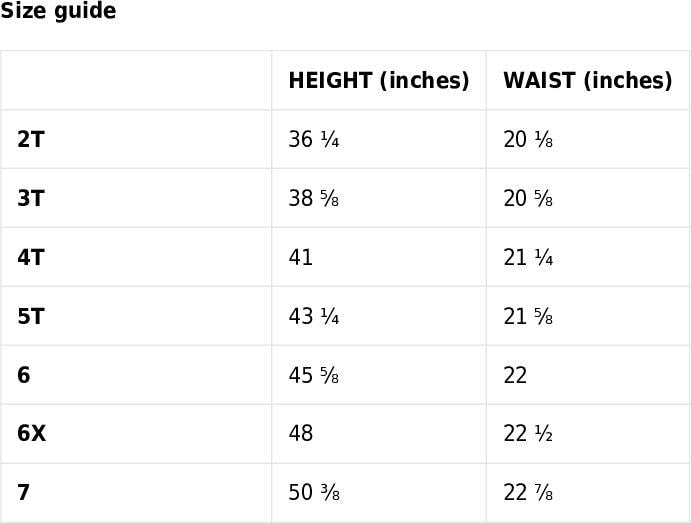691x523 pixels.
Task: Click the 20 ⅛ waist value
Action: [528, 140]
